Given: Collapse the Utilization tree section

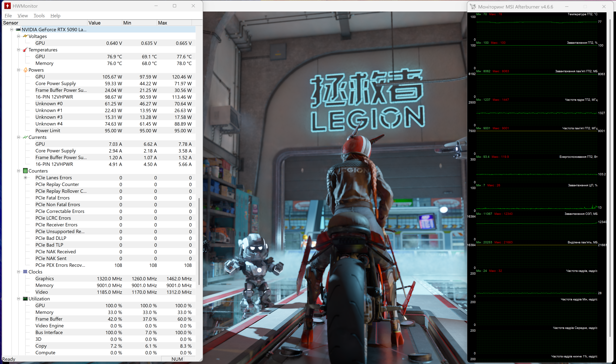Looking at the screenshot, I should coord(18,299).
